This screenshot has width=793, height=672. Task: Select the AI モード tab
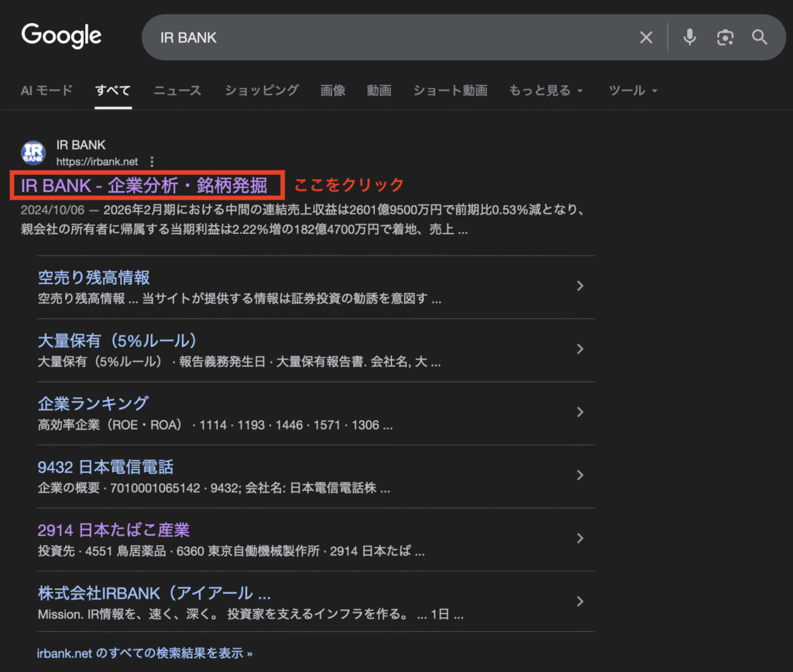46,91
